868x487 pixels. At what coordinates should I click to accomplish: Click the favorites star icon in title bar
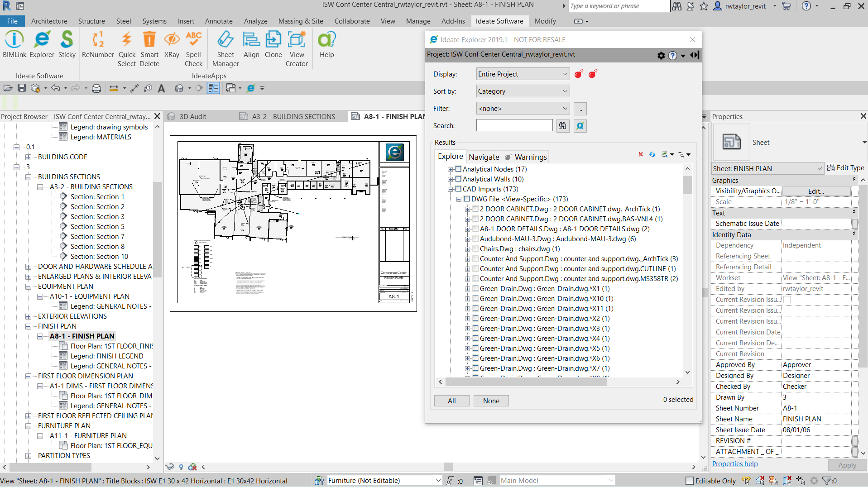pyautogui.click(x=703, y=6)
